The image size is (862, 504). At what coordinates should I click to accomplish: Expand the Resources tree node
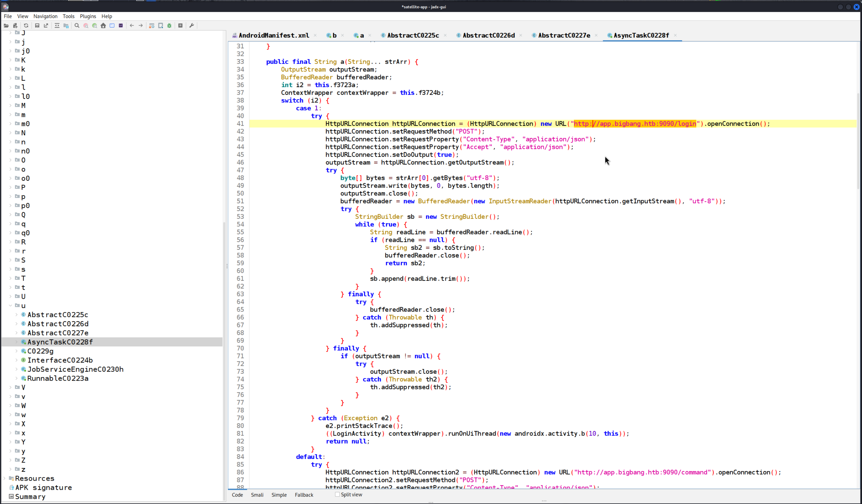pyautogui.click(x=4, y=478)
